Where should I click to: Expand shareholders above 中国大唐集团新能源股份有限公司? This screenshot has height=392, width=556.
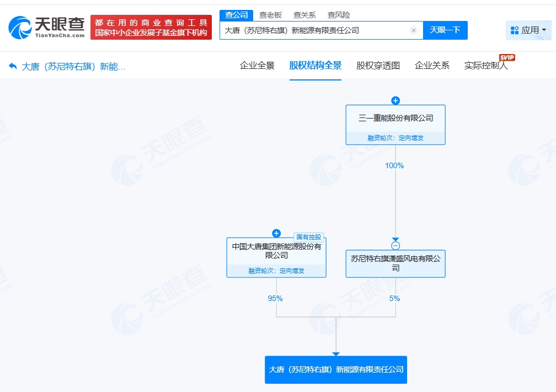(x=276, y=233)
